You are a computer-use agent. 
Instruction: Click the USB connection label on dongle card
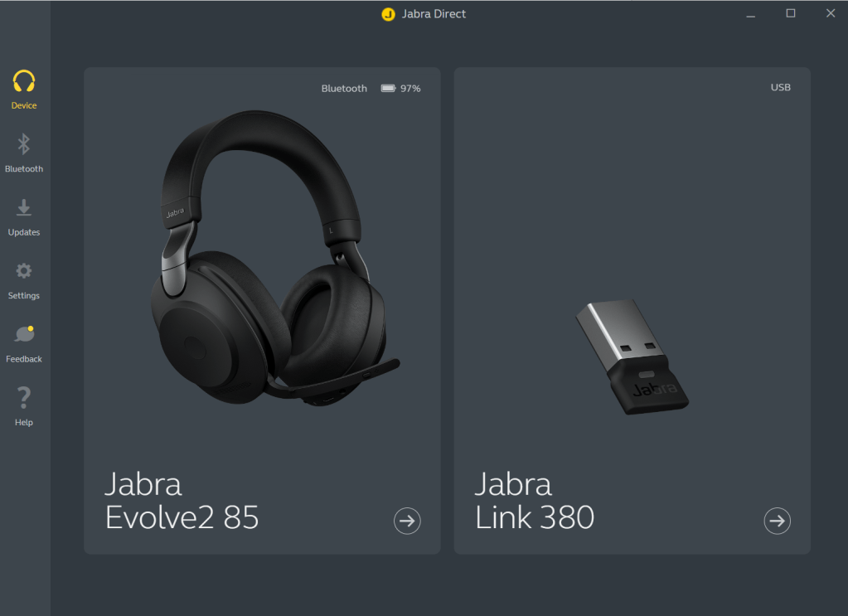click(780, 87)
